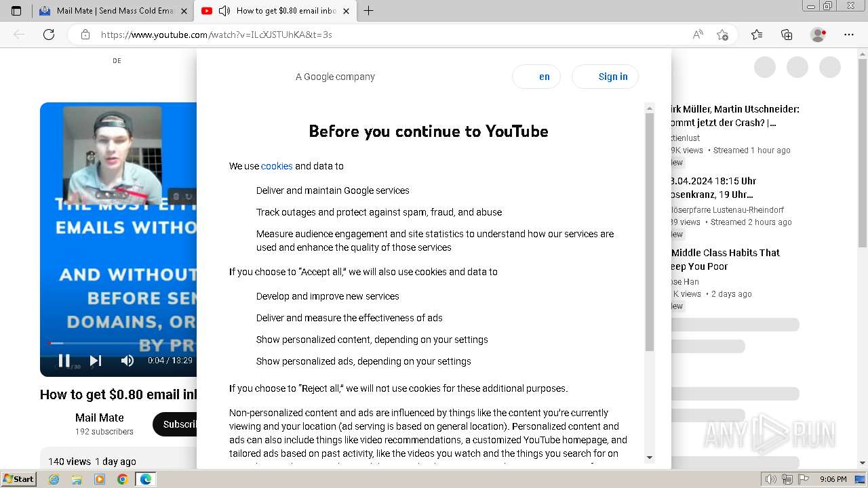This screenshot has width=868, height=488.
Task: Open a new browser tab
Action: point(368,11)
